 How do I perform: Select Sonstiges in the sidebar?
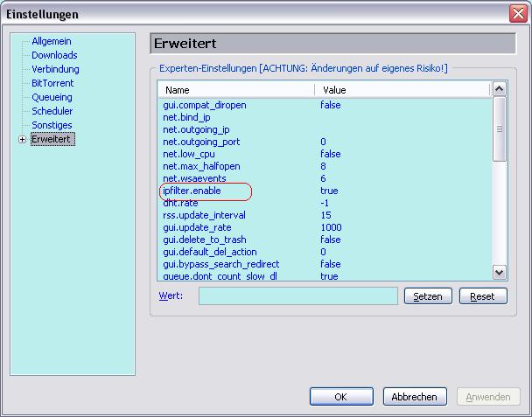(x=52, y=125)
